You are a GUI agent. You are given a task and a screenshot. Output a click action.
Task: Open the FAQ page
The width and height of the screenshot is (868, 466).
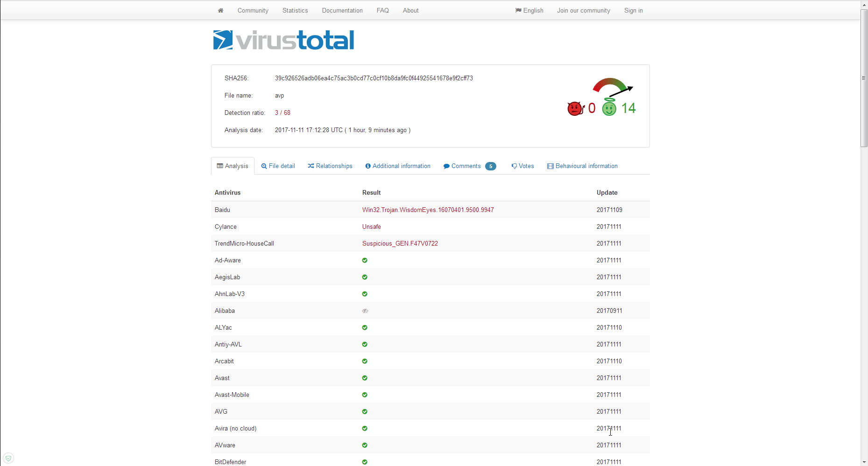(383, 10)
